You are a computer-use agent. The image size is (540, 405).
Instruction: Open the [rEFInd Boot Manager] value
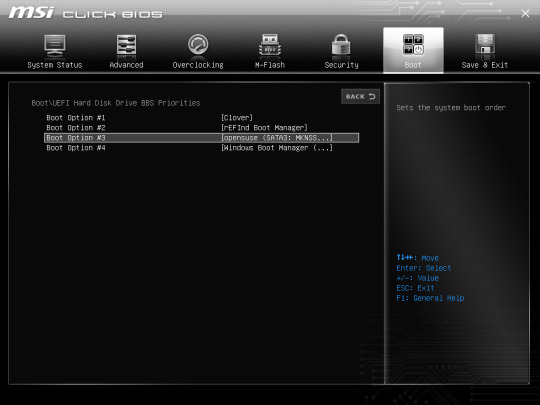click(x=264, y=128)
